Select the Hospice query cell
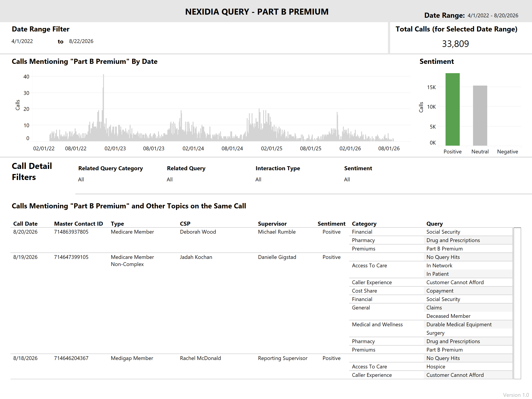The width and height of the screenshot is (532, 399). pyautogui.click(x=436, y=367)
